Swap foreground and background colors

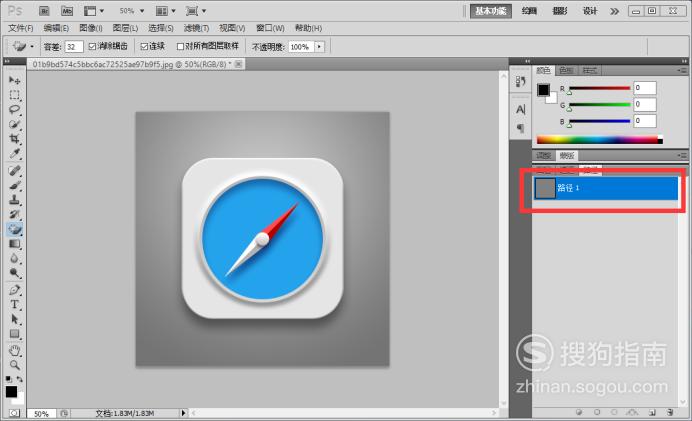20,379
